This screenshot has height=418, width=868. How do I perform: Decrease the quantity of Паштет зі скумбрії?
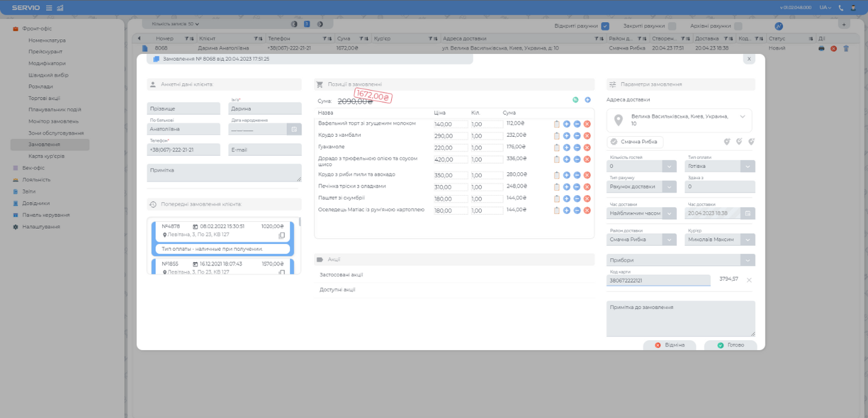click(577, 199)
